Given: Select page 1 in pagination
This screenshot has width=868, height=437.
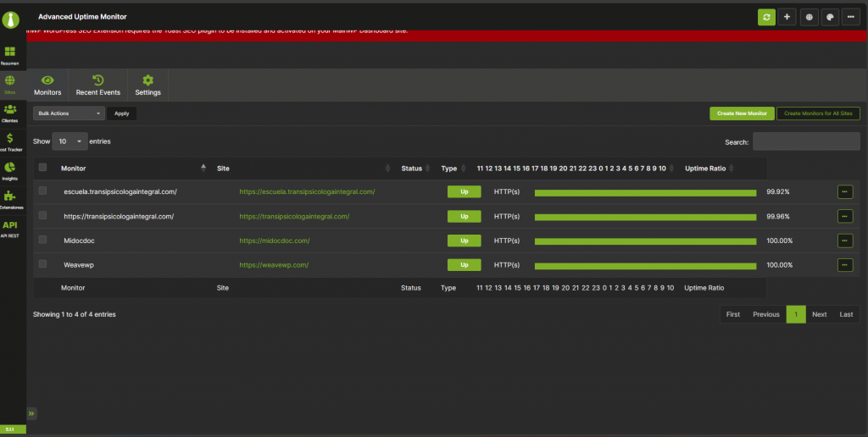Looking at the screenshot, I should (x=796, y=314).
